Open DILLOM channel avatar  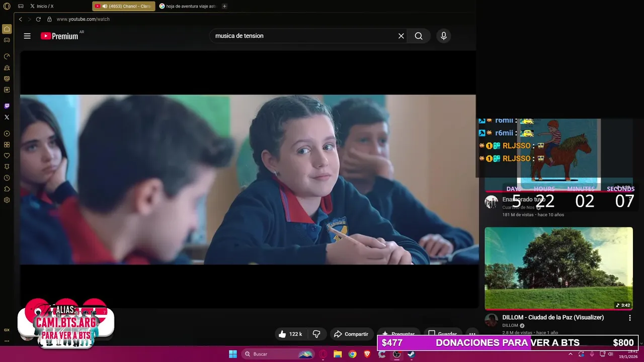[491, 320]
